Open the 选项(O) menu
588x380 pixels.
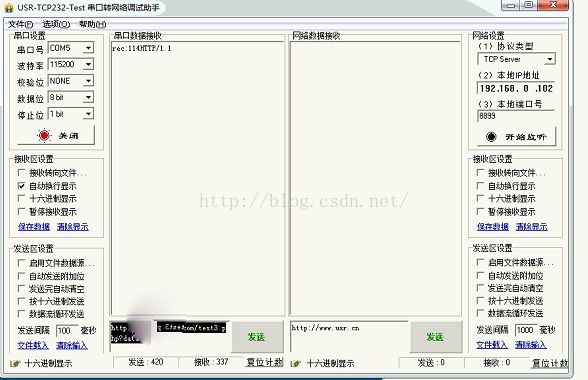[x=56, y=24]
